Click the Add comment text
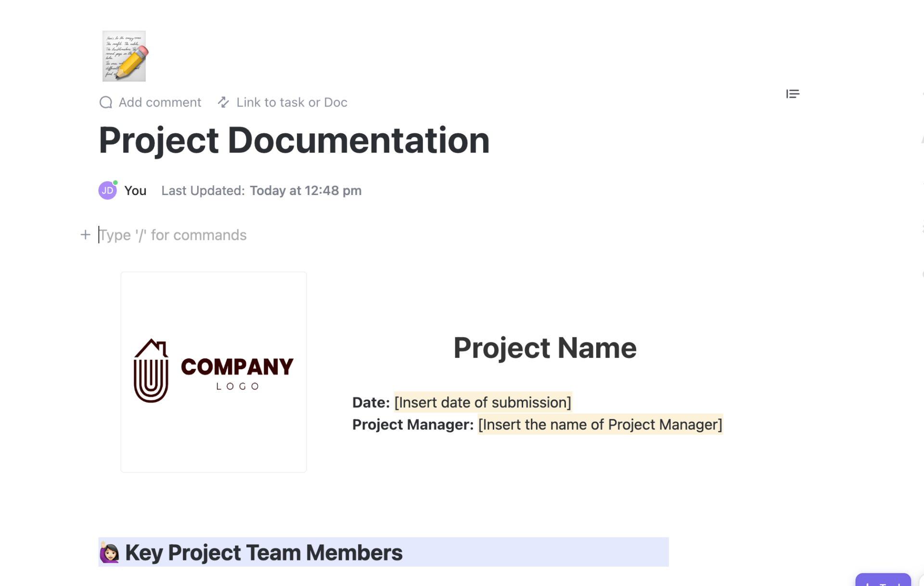Image resolution: width=924 pixels, height=586 pixels. pos(160,103)
